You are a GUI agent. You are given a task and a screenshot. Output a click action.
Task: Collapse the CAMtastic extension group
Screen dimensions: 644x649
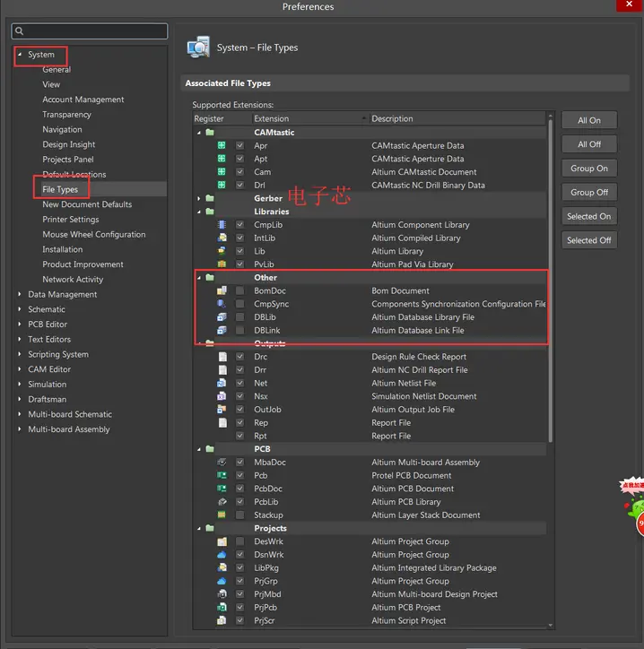pos(199,133)
